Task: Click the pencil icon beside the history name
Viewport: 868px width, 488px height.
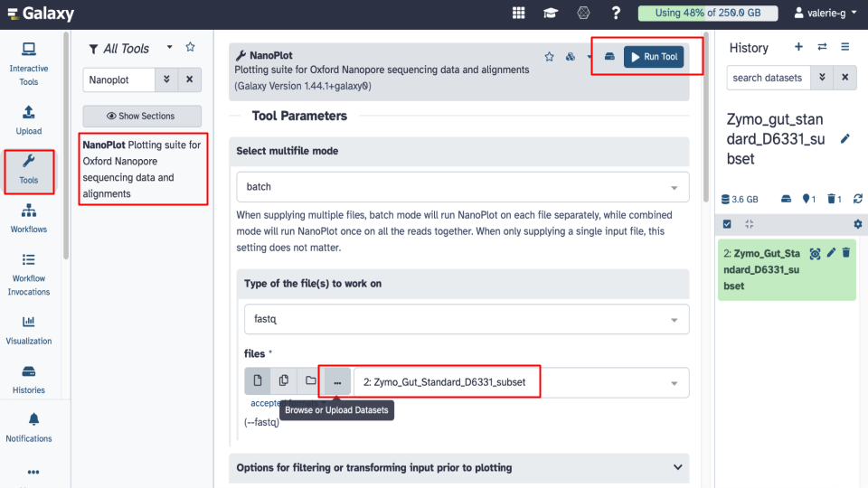Action: point(845,138)
